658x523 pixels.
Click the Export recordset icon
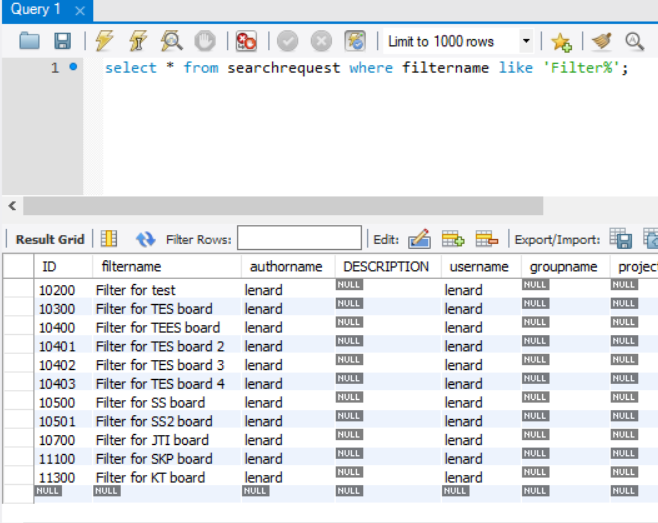click(621, 239)
